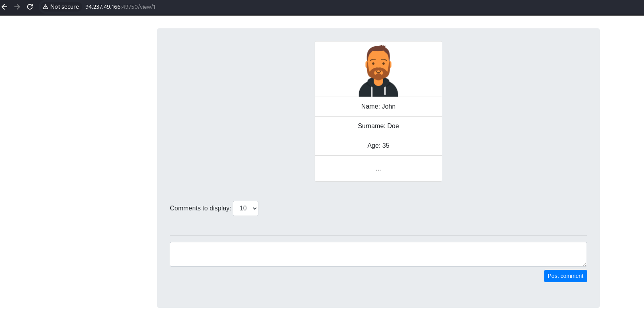Click the textarea resize handle corner
644x317 pixels.
click(x=585, y=264)
